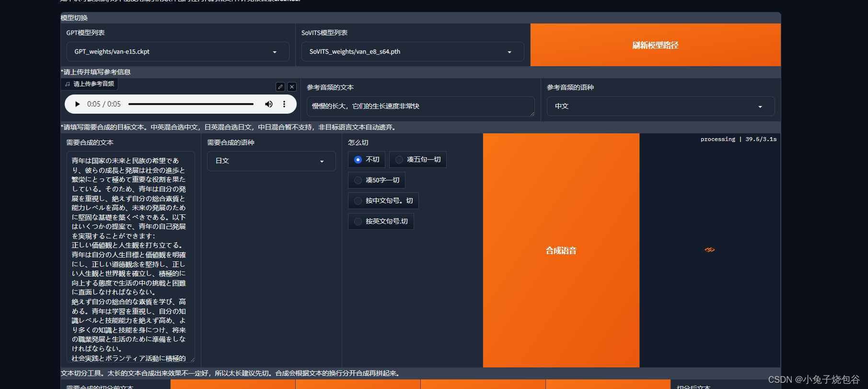Open the GPT模型列表 dropdown
Screen dimensions: 868x389
[x=178, y=52]
